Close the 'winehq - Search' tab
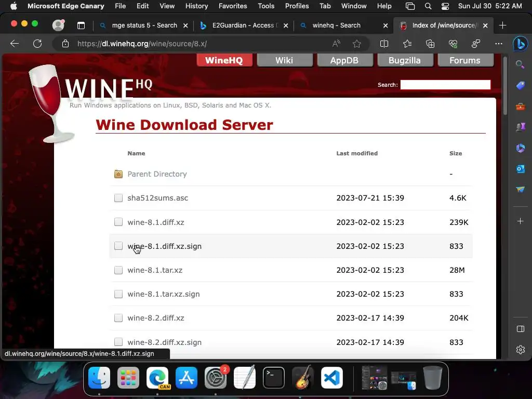 tap(385, 25)
